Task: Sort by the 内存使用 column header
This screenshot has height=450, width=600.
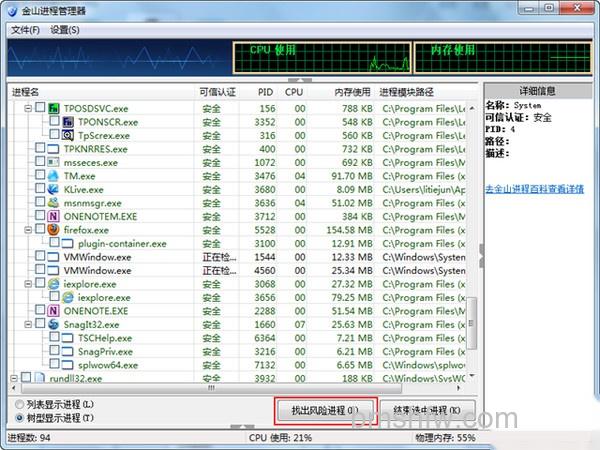Action: [x=352, y=92]
